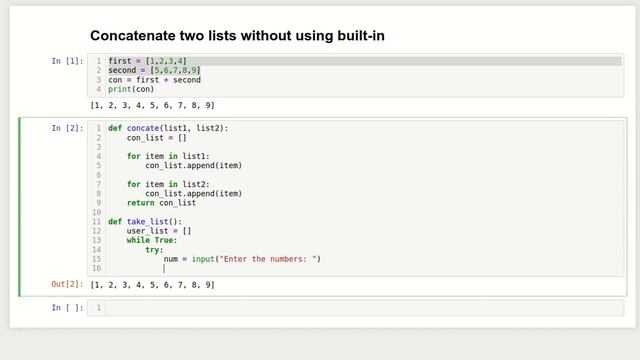Click line 'user_list = []'

tap(159, 231)
